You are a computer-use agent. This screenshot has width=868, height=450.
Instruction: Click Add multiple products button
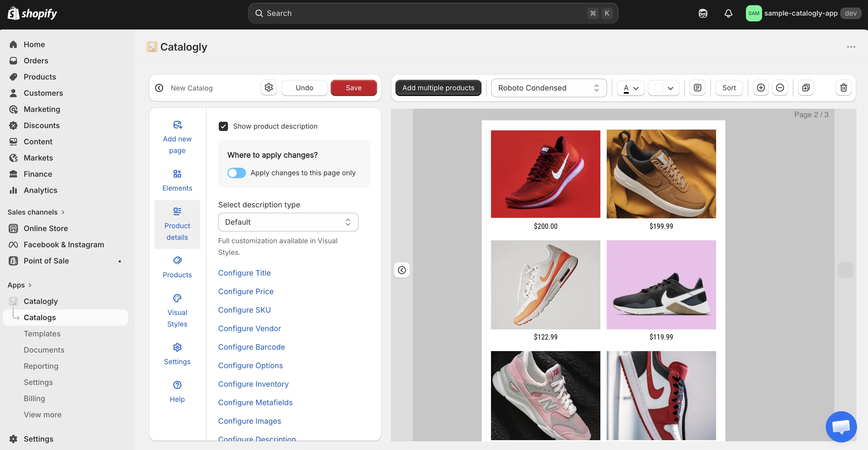pyautogui.click(x=438, y=88)
